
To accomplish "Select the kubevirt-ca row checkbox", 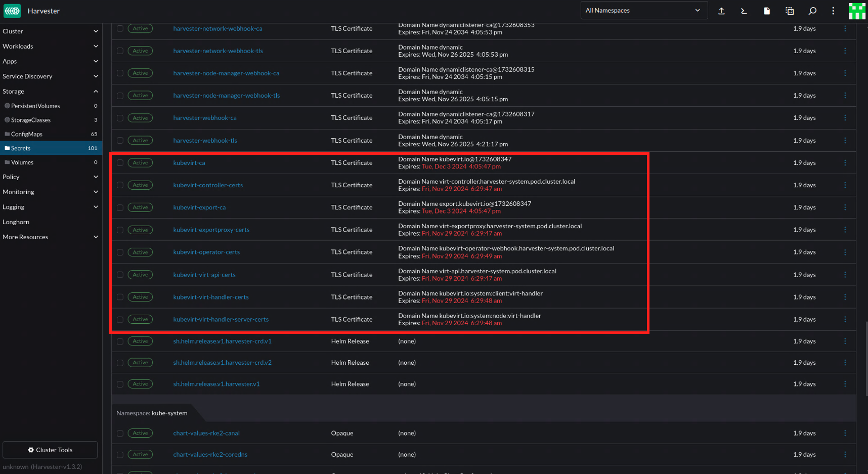I will point(120,163).
